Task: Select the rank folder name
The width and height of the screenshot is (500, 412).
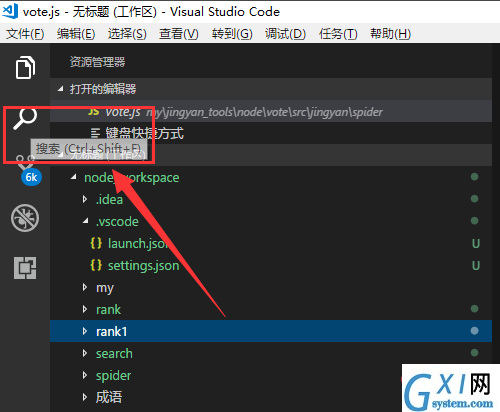Action: tap(108, 309)
